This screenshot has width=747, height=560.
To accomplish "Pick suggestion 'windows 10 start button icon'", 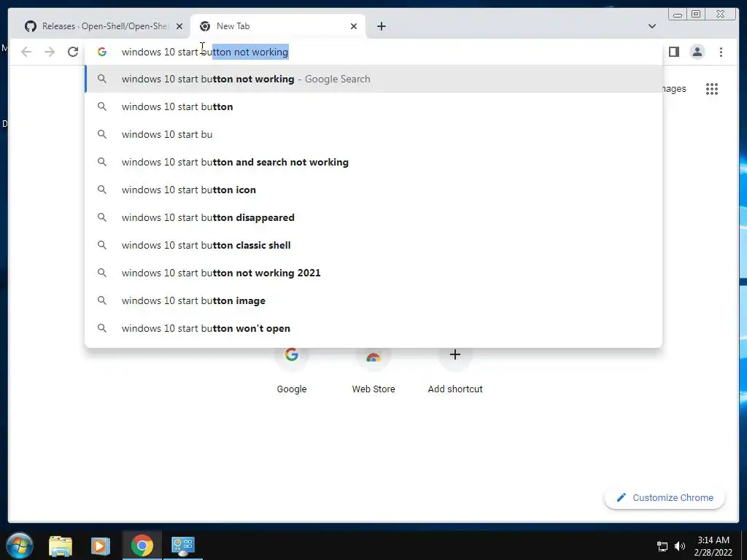I will [373, 190].
